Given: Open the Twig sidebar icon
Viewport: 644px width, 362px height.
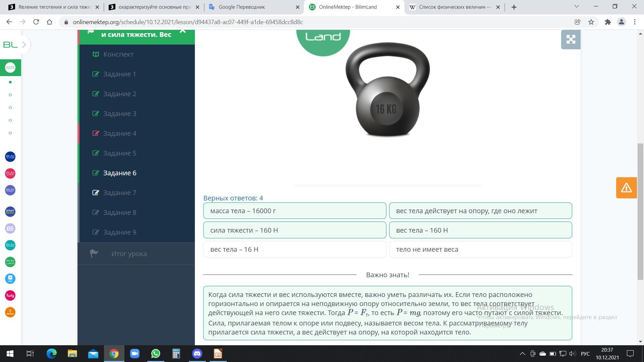Looking at the screenshot, I should pos(10,295).
